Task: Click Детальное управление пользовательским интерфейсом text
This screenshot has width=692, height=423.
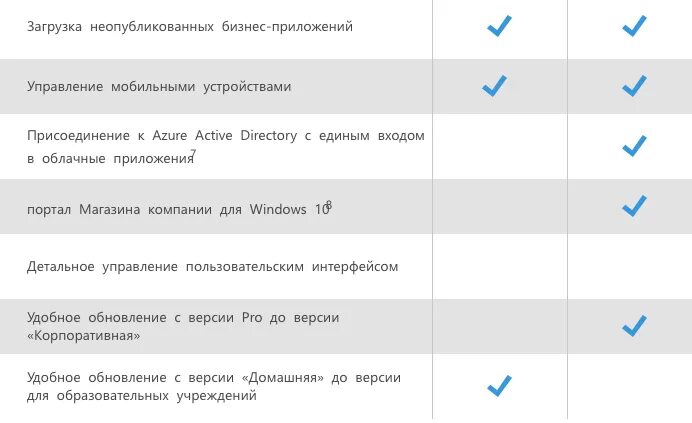Action: (212, 267)
